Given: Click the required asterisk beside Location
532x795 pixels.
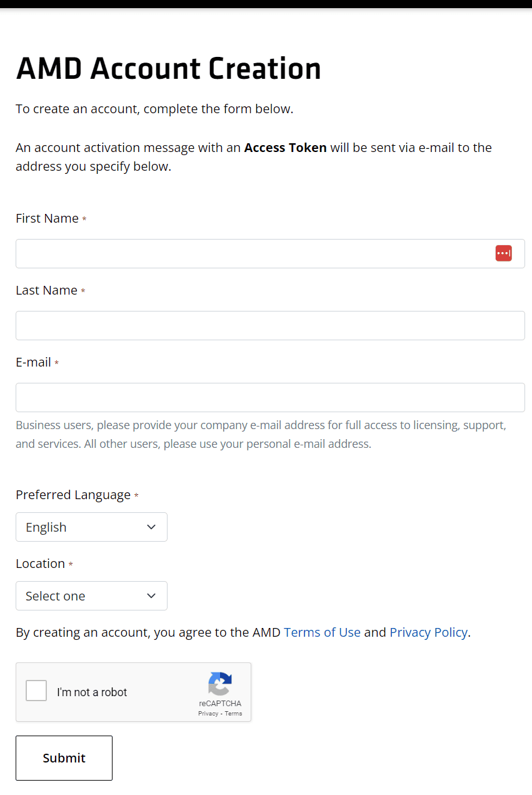Looking at the screenshot, I should click(x=69, y=564).
